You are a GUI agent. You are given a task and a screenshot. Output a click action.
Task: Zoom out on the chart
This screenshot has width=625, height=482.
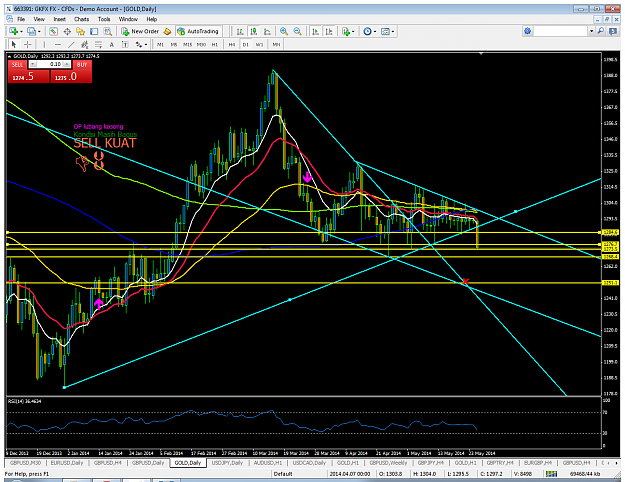(297, 31)
